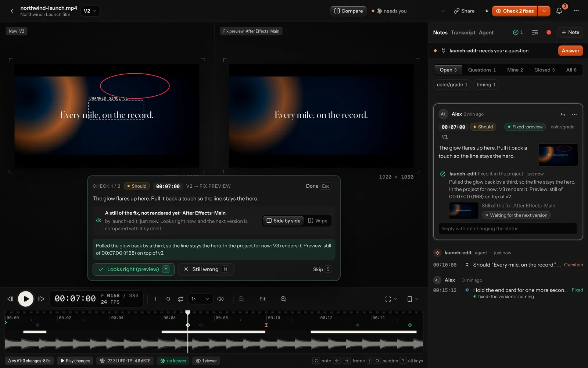Click the no freezes status chip
Screen dimensions: 588x368
173,361
